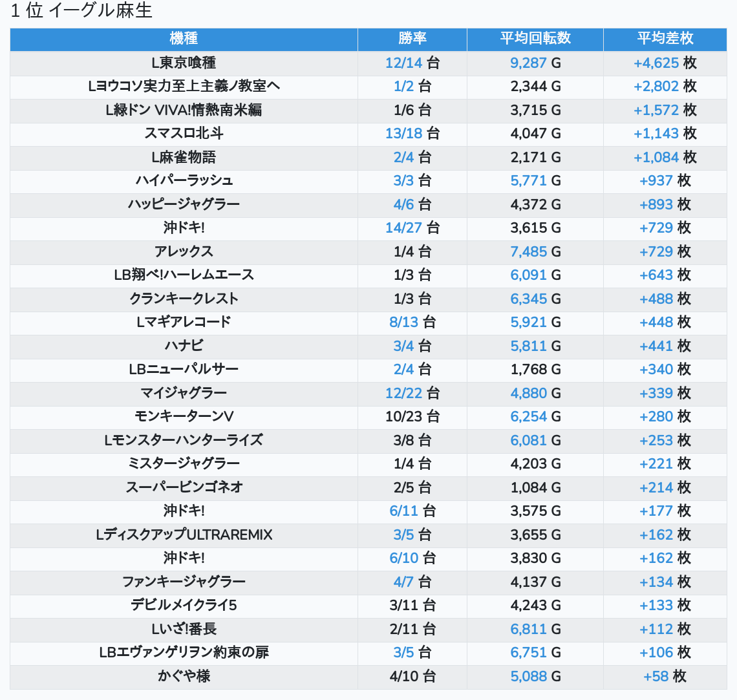
Task: Click win rate 14/27 台
Action: click(412, 228)
